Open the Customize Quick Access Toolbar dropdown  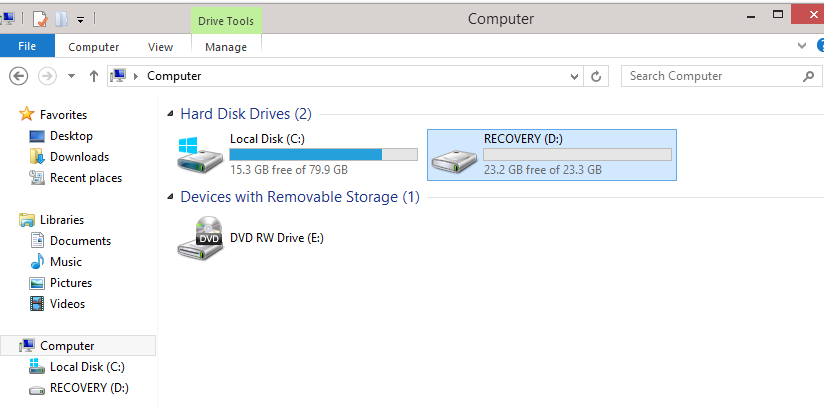80,19
